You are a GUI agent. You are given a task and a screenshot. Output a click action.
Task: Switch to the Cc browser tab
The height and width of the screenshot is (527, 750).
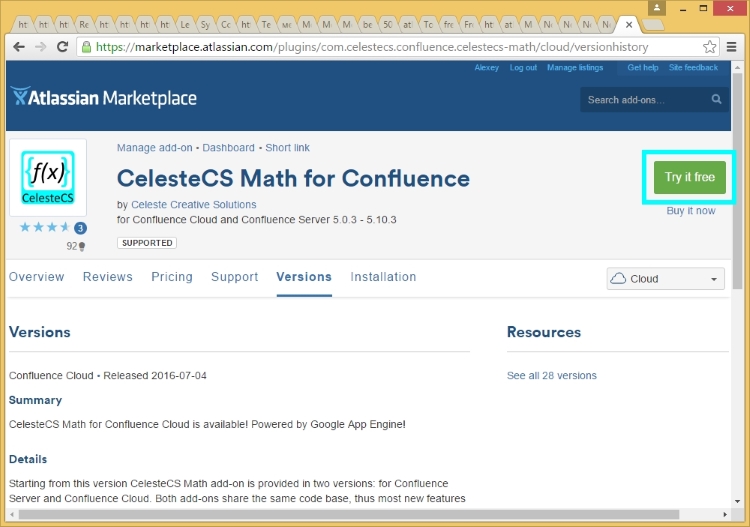point(225,24)
